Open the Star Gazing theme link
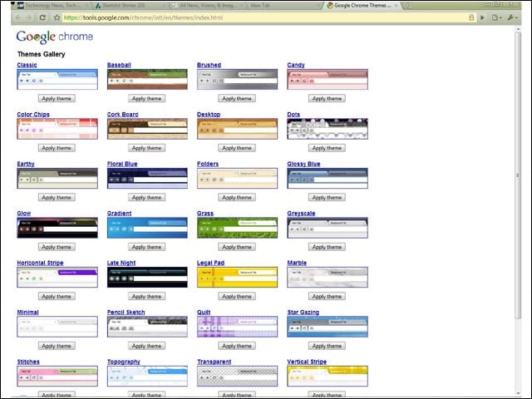Screen dimensions: 532x399 tap(303, 313)
